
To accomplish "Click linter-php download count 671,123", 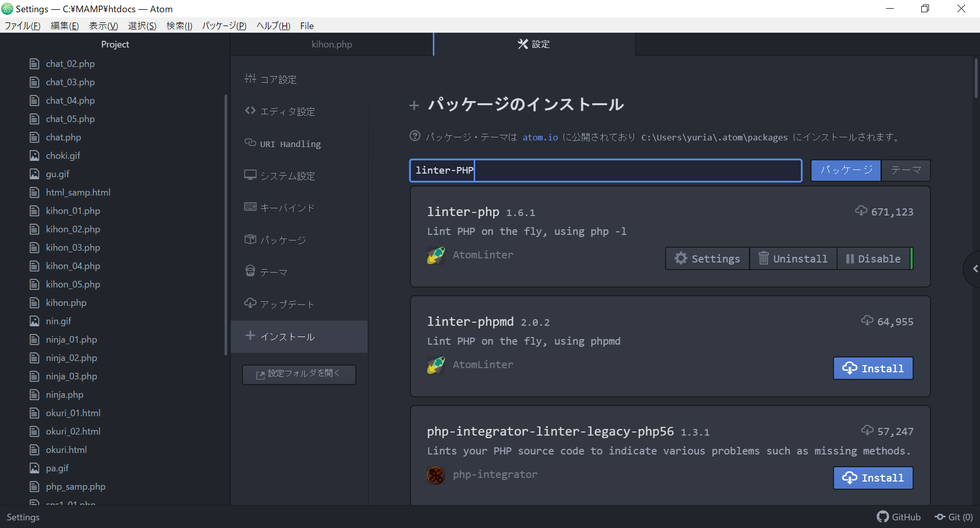I will [892, 212].
